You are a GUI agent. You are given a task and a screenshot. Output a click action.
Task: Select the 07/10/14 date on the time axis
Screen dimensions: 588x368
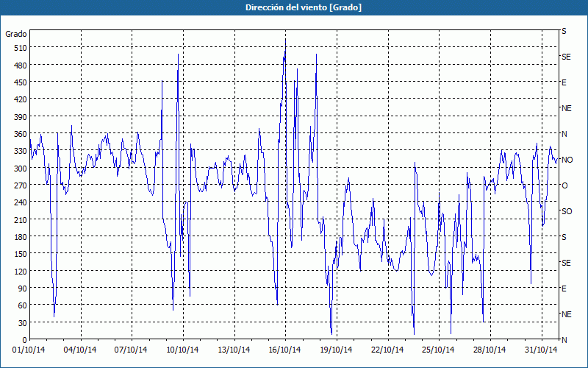131,350
